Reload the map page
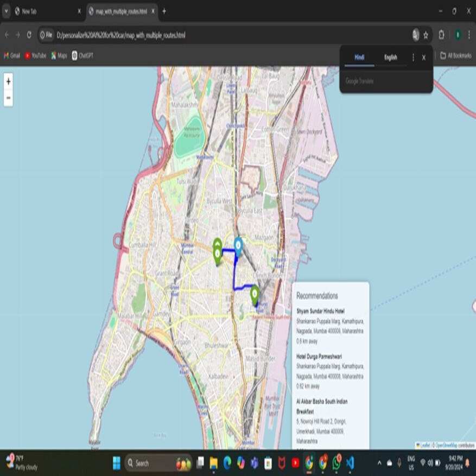This screenshot has width=476, height=476. (29, 35)
